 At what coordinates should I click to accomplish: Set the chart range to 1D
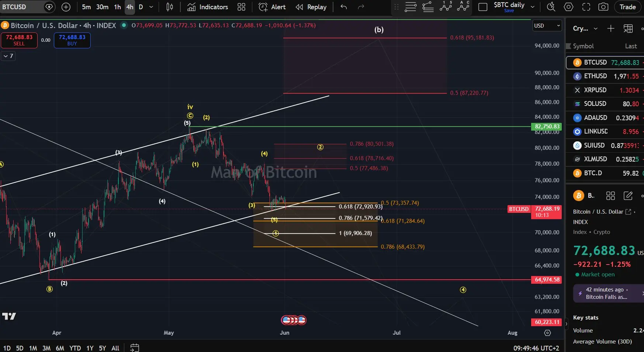pyautogui.click(x=7, y=348)
